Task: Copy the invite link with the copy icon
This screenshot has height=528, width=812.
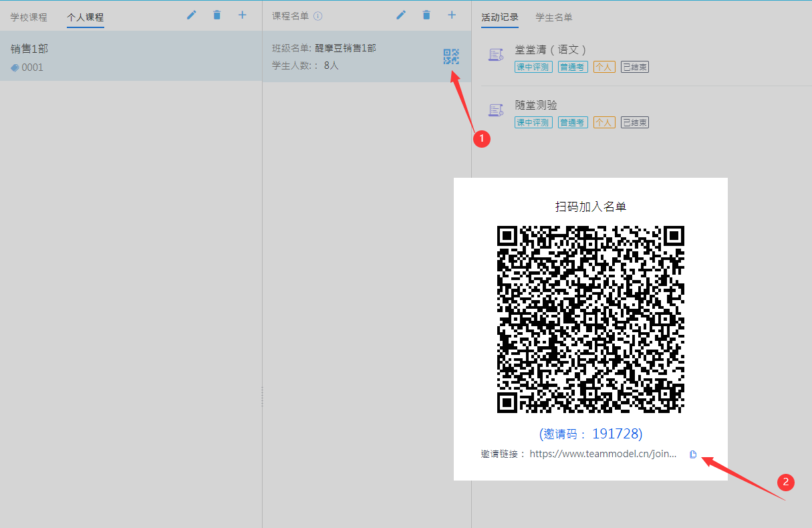Action: tap(693, 454)
